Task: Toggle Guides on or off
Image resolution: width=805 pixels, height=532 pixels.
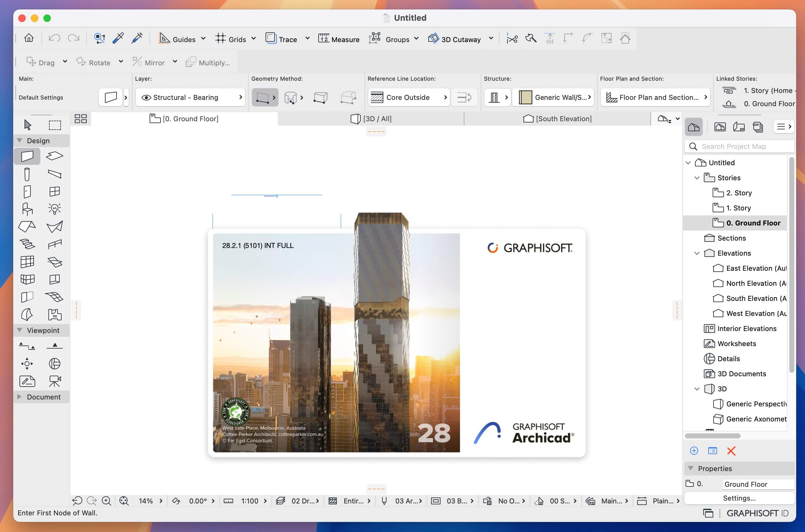Action: pos(177,39)
